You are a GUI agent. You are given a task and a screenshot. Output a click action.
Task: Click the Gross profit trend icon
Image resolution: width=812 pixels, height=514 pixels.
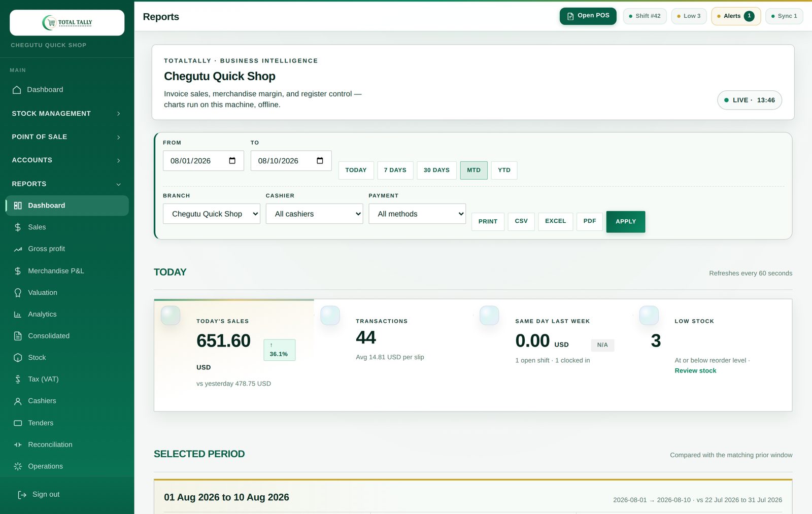point(18,249)
